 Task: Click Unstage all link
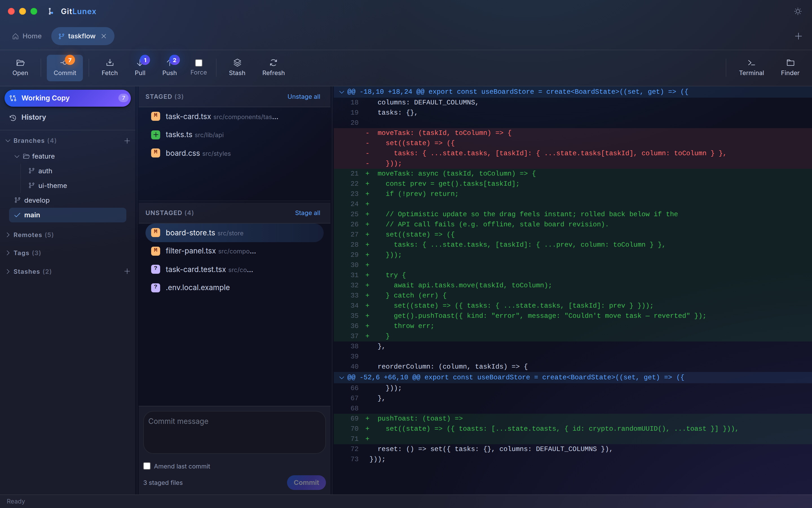click(304, 97)
